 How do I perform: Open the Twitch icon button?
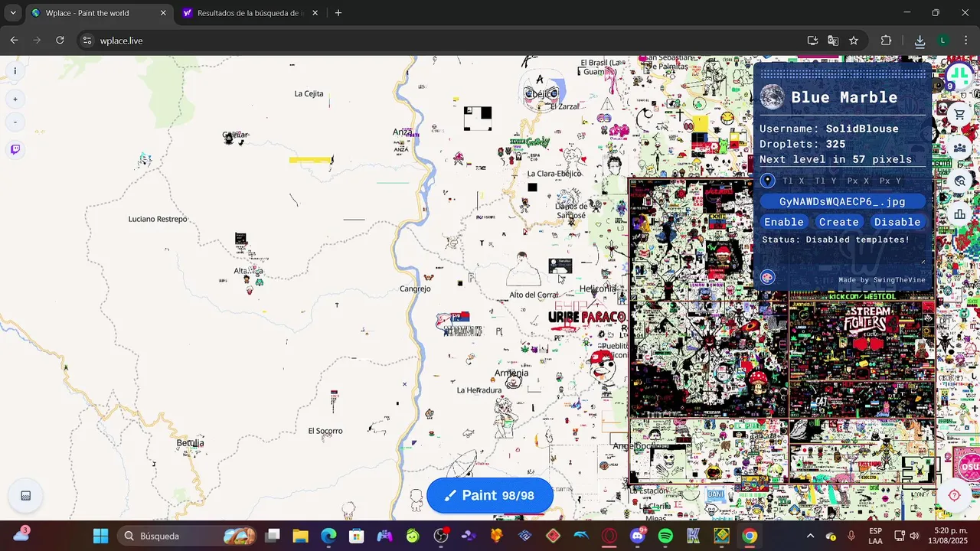point(15,149)
